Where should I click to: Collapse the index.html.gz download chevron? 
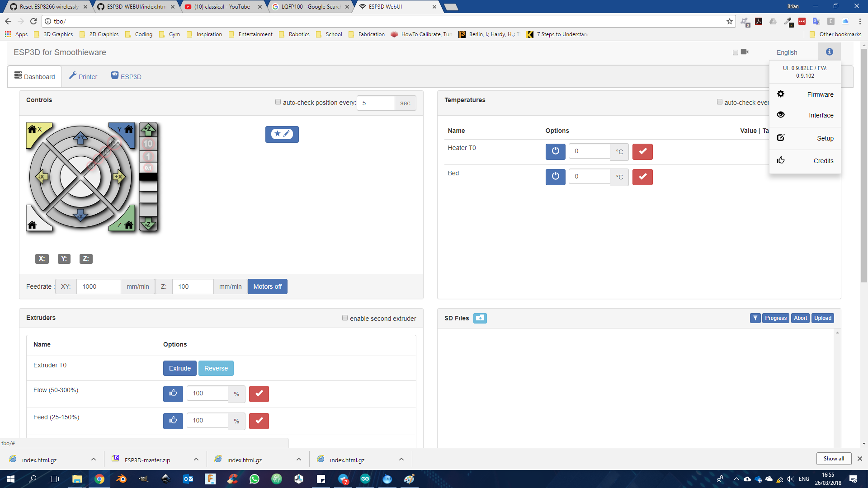[93, 459]
